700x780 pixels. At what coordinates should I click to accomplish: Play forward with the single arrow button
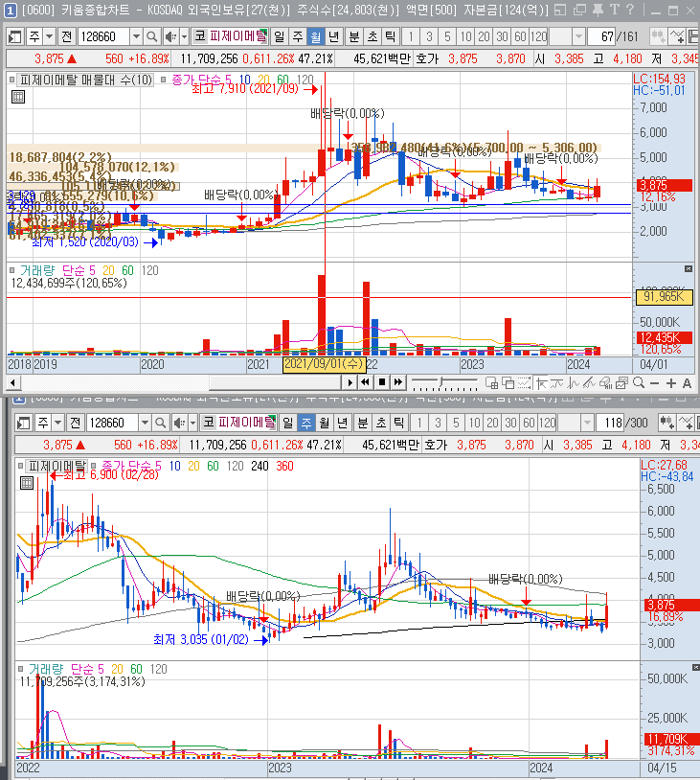(350, 382)
